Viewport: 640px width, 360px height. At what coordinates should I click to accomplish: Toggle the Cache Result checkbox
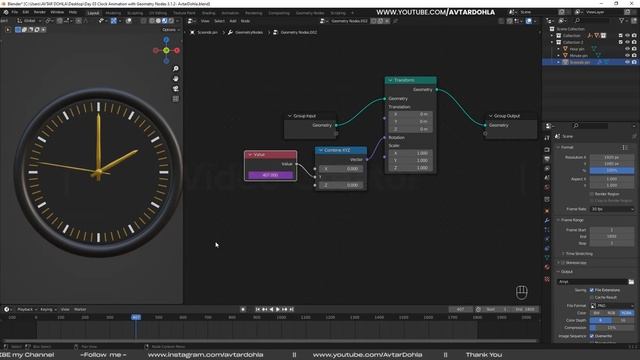[x=591, y=297]
